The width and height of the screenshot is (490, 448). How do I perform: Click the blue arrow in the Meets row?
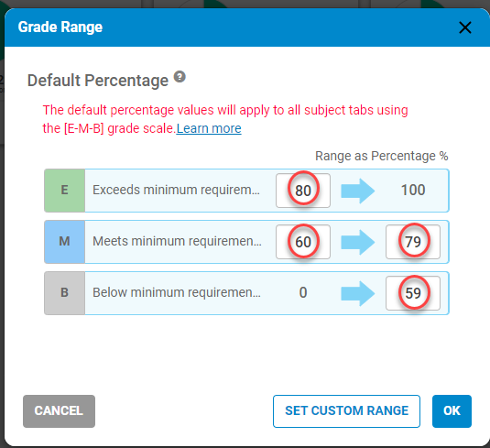tap(358, 242)
